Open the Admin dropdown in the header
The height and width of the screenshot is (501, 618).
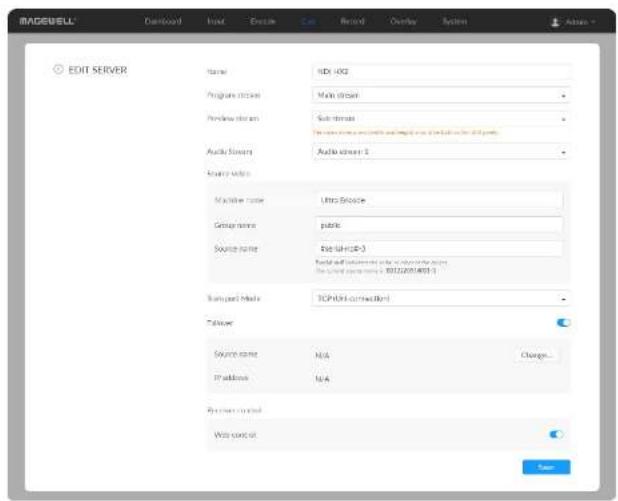click(x=580, y=22)
